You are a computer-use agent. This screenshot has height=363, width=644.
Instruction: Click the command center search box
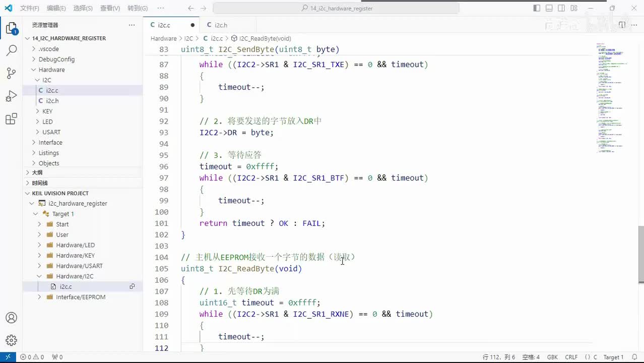(336, 8)
